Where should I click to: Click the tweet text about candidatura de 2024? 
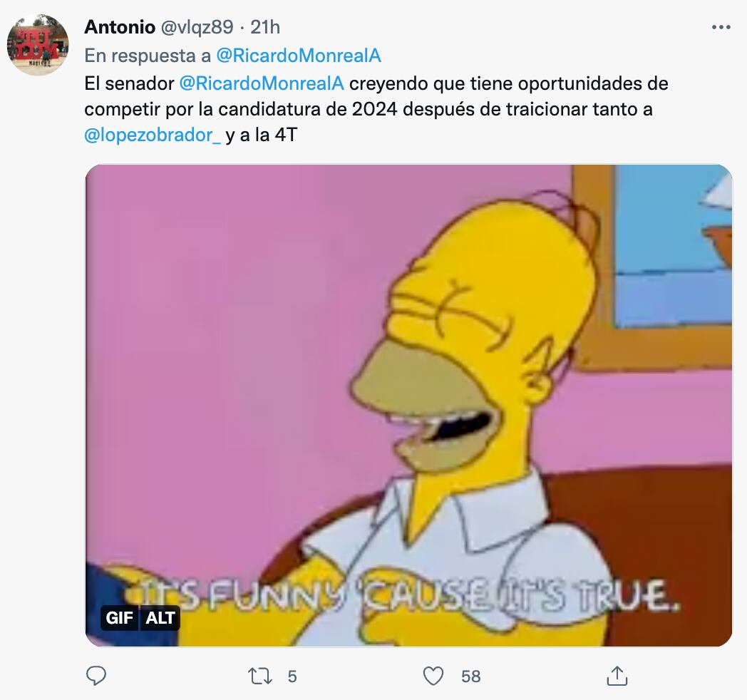[x=376, y=109]
